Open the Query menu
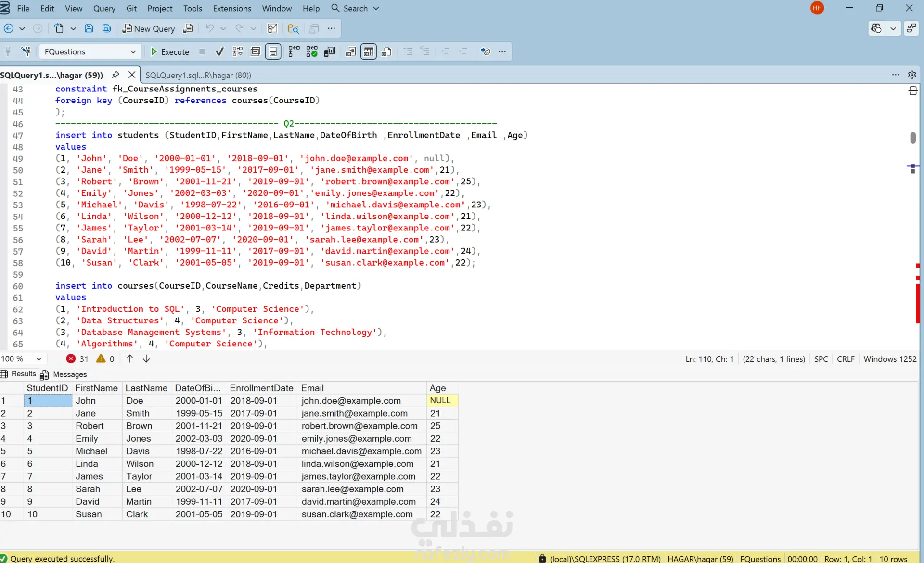 point(104,9)
